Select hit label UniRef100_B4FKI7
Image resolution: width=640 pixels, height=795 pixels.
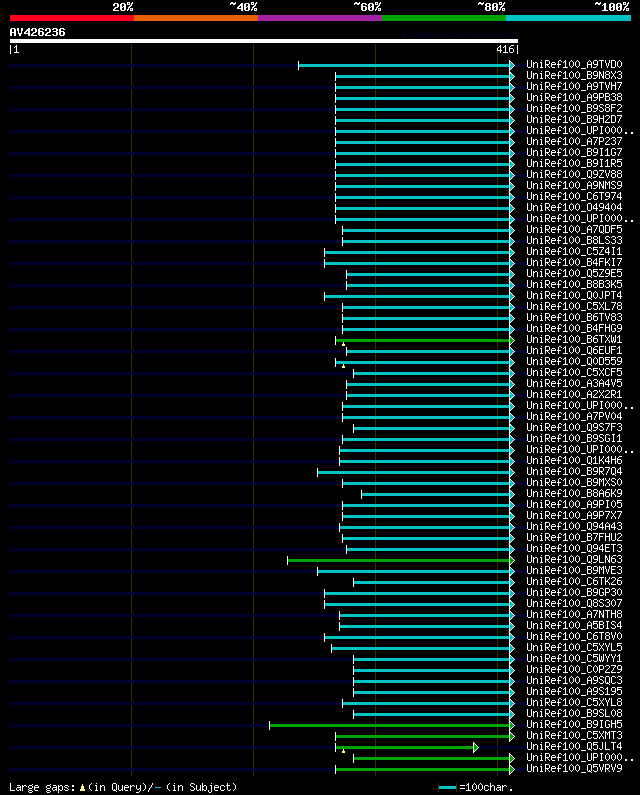[574, 263]
